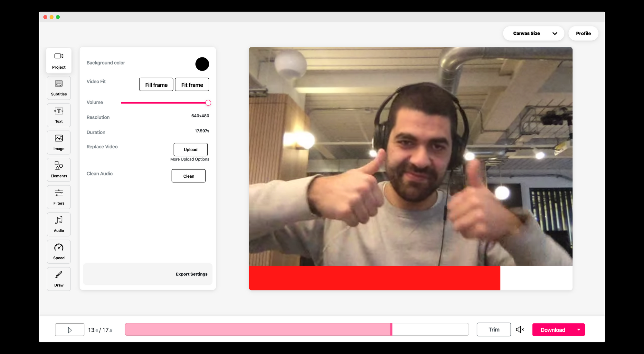Click the Clean audio button
Image resolution: width=644 pixels, height=354 pixels.
(189, 176)
